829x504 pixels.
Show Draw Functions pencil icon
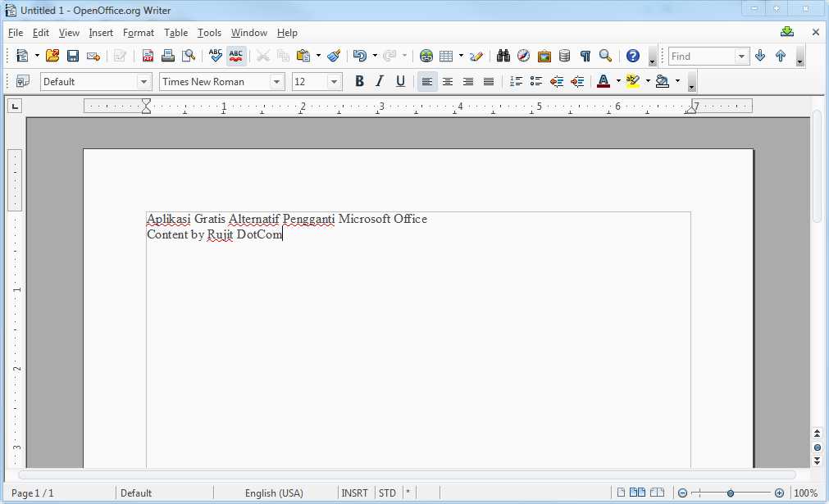tap(476, 56)
